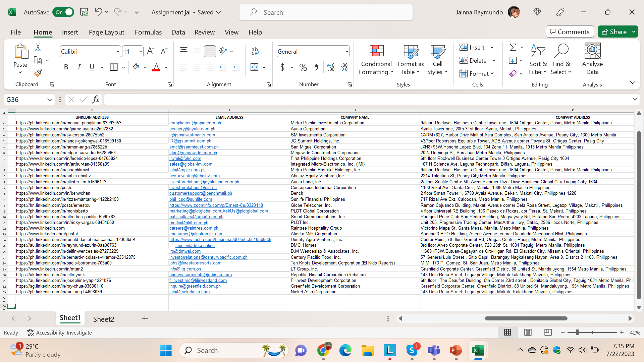Image resolution: width=644 pixels, height=362 pixels.
Task: Expand the Name Box dropdown arrow
Action: pos(50,100)
